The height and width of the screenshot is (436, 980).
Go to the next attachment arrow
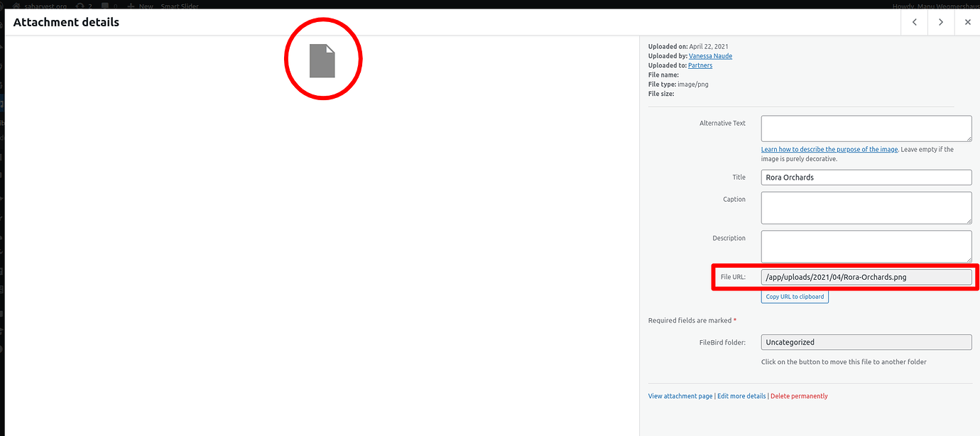pyautogui.click(x=940, y=22)
